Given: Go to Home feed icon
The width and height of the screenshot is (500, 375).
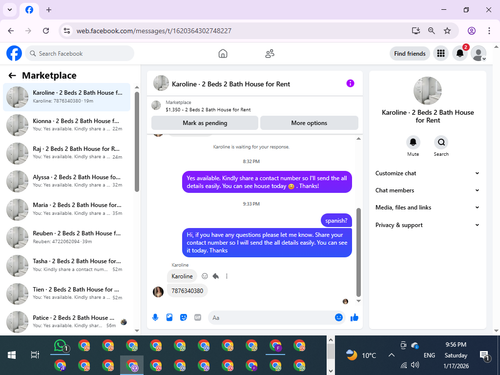Looking at the screenshot, I should click(223, 53).
